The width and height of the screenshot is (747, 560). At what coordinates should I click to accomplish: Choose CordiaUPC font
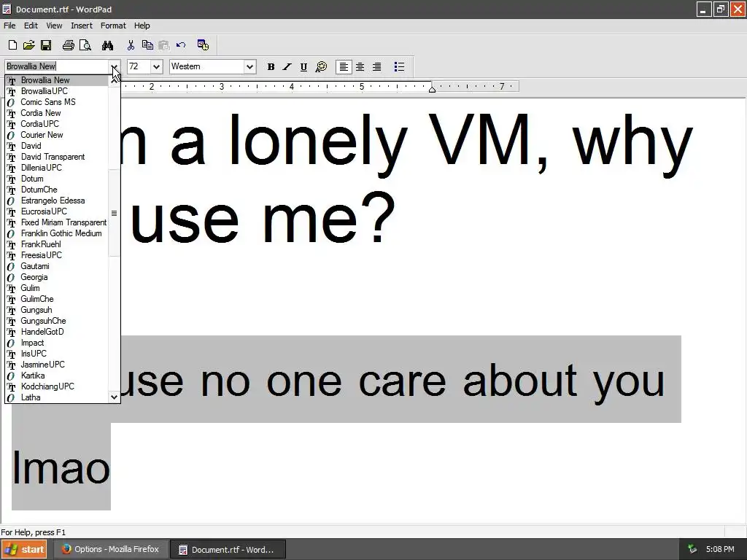pyautogui.click(x=57, y=124)
